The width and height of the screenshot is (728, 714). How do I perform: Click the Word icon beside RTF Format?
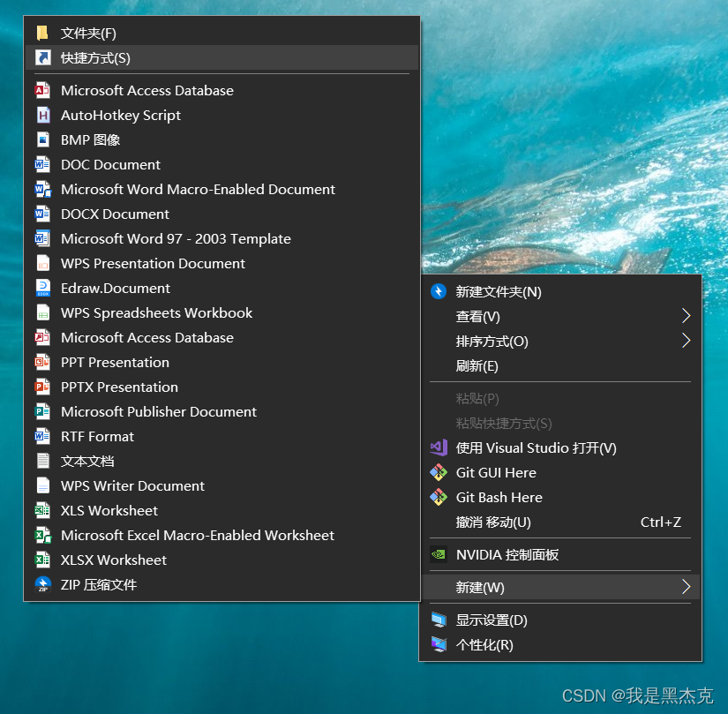click(x=42, y=436)
